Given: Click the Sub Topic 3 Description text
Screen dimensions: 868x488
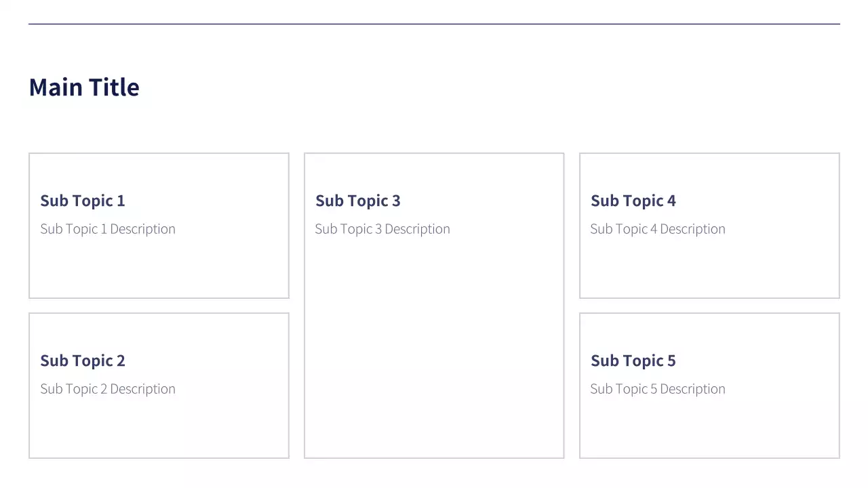Looking at the screenshot, I should click(382, 229).
